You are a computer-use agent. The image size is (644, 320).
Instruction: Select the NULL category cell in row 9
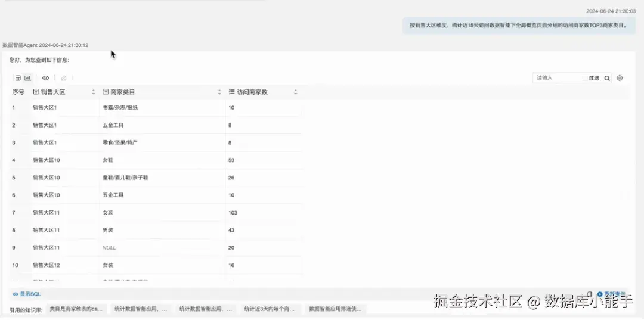(x=109, y=248)
